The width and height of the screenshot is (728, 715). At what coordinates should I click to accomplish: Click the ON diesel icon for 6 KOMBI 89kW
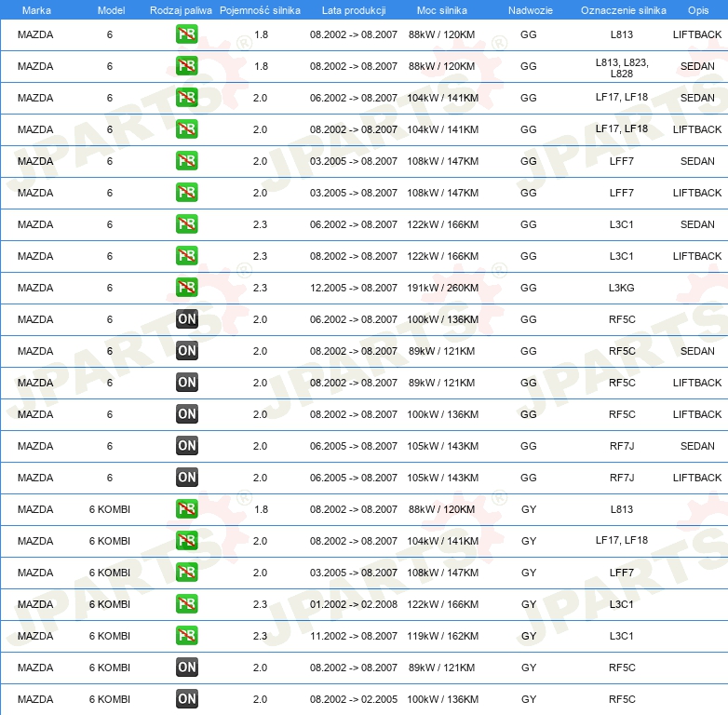coord(186,668)
